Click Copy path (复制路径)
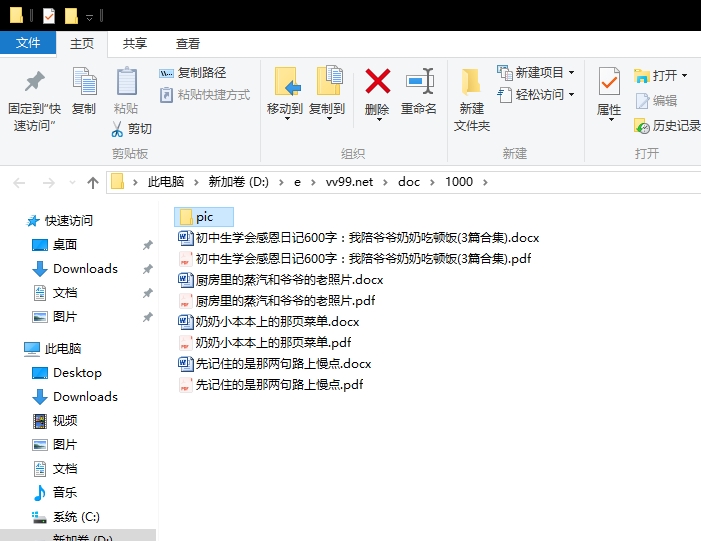Screen dimensions: 701x541 click(193, 73)
